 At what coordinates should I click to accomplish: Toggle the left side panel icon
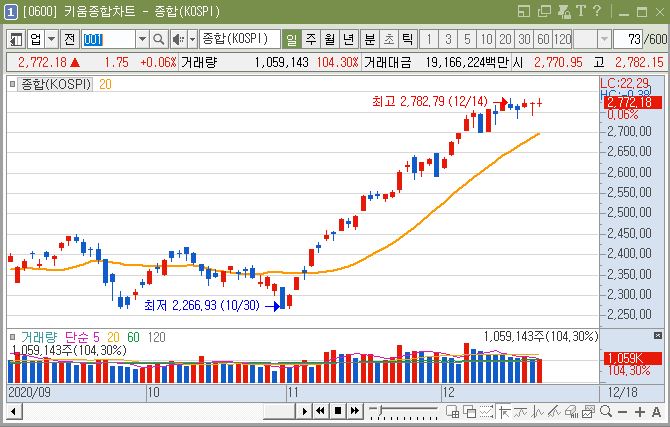[15, 40]
